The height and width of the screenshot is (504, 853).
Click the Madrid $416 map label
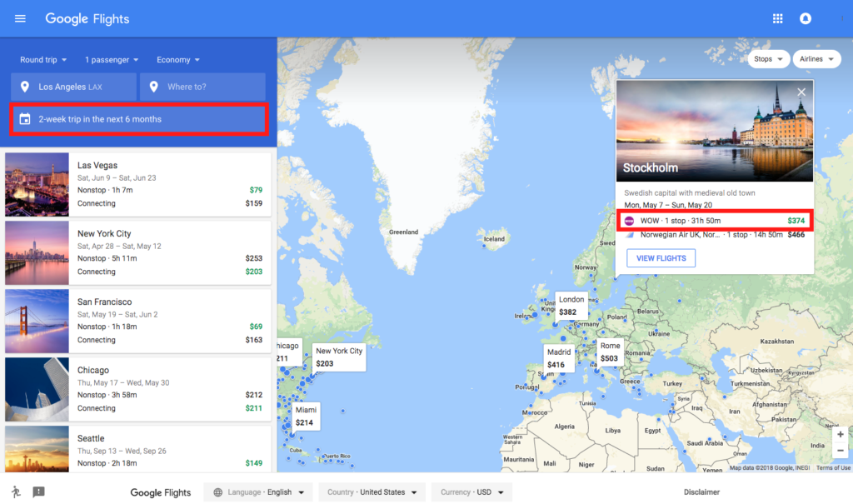tap(559, 358)
